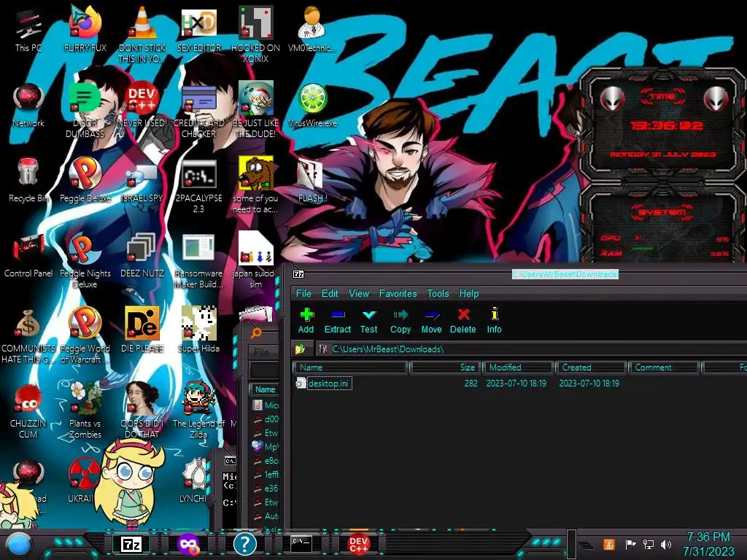Open the File menu in 7-Zip

tap(303, 293)
